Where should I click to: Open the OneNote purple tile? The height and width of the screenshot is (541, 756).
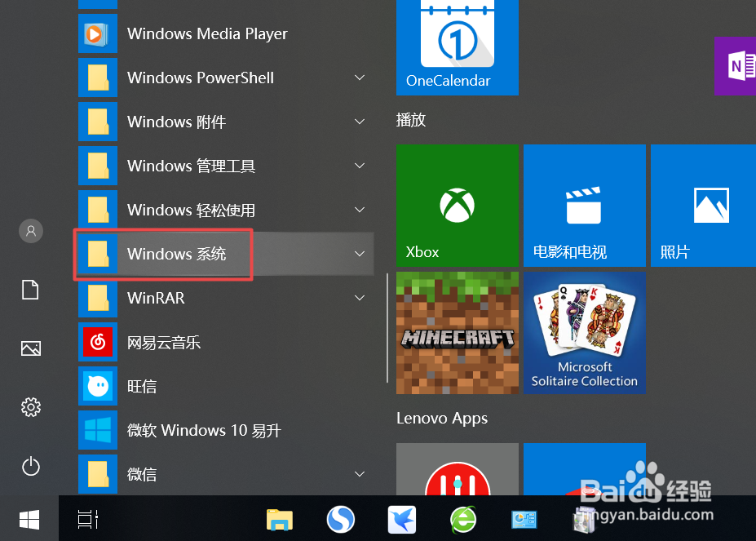point(736,66)
